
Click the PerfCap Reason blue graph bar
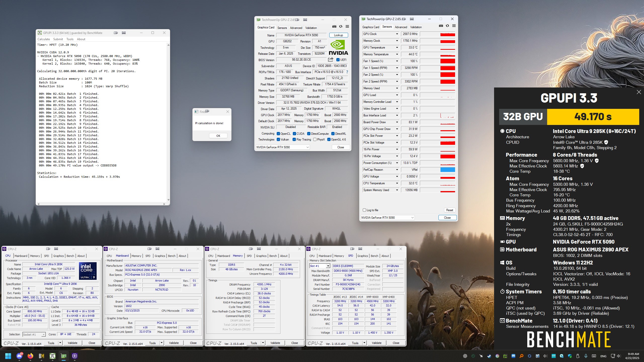[x=448, y=170]
